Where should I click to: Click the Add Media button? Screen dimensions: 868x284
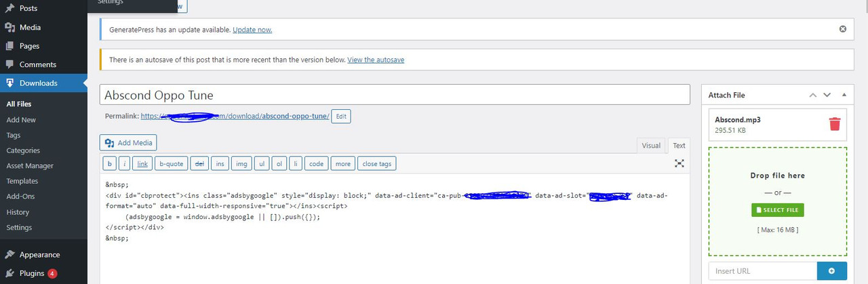[129, 143]
